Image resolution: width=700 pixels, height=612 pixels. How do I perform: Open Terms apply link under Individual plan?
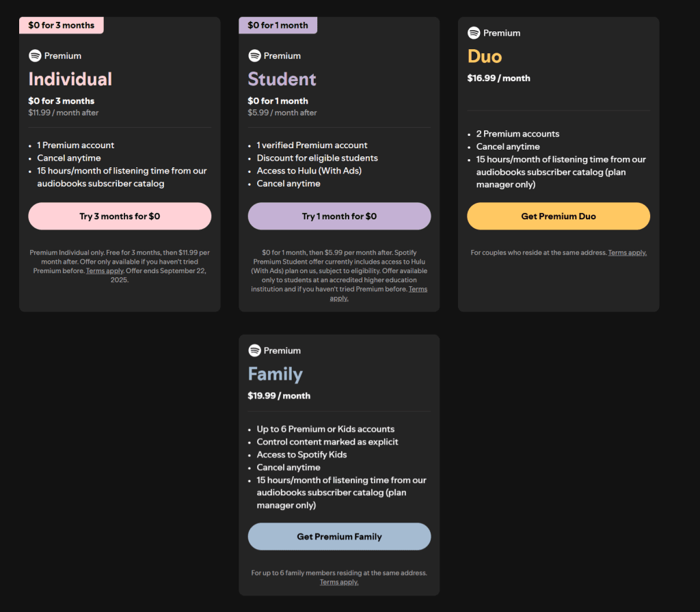click(105, 270)
